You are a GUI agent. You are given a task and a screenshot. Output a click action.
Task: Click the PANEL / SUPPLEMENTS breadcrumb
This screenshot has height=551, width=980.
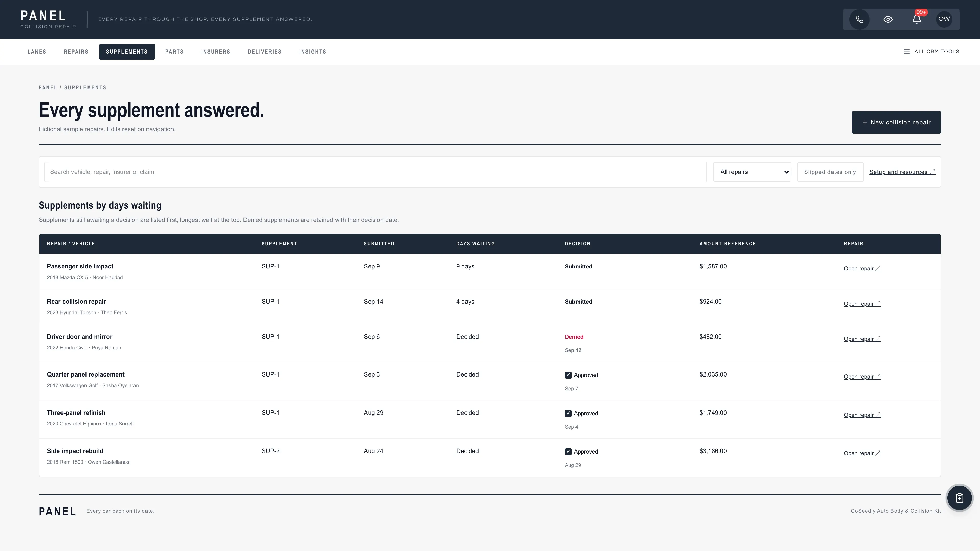73,88
